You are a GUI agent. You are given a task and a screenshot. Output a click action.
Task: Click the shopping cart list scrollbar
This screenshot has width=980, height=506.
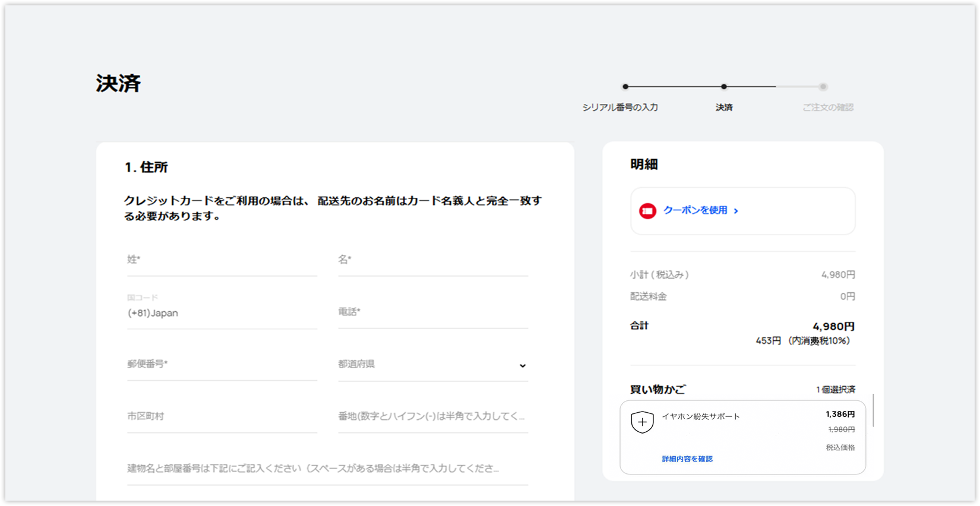(x=873, y=410)
